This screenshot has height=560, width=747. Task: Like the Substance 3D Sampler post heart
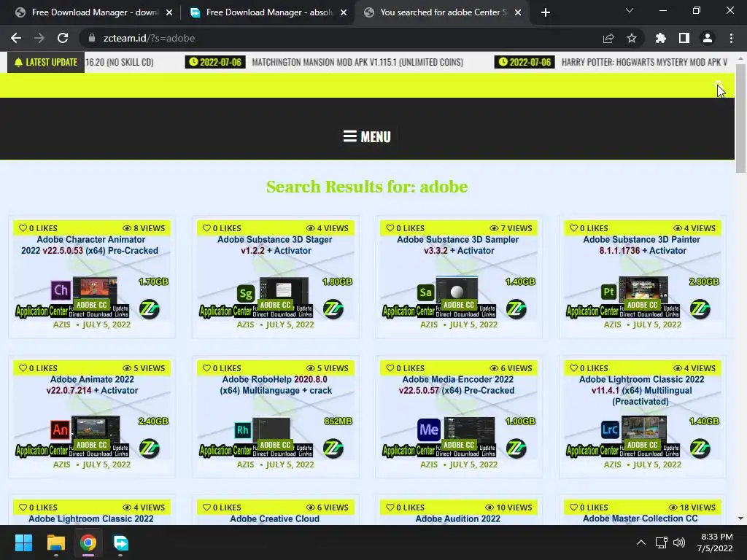(390, 228)
